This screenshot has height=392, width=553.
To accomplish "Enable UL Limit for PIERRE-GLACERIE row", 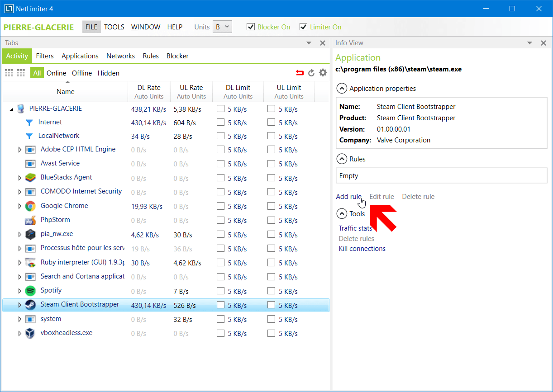I will tap(271, 109).
